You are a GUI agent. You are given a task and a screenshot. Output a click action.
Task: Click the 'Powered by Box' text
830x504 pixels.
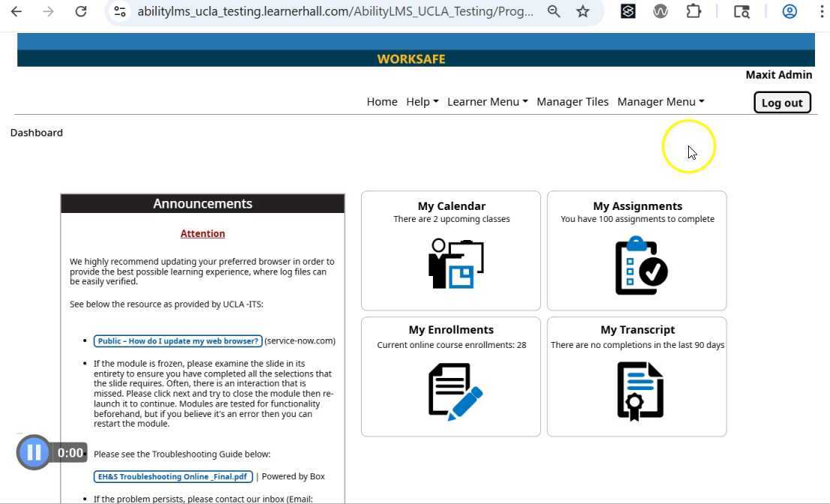click(x=293, y=476)
